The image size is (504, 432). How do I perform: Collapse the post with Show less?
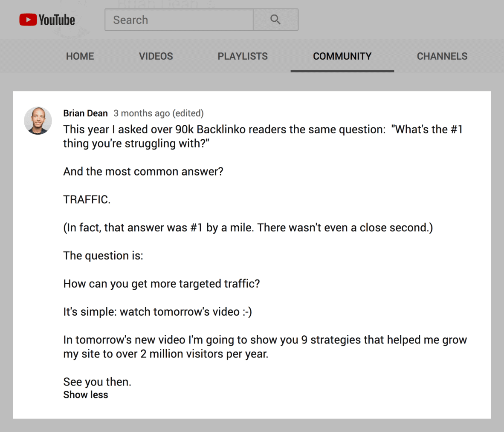(86, 395)
